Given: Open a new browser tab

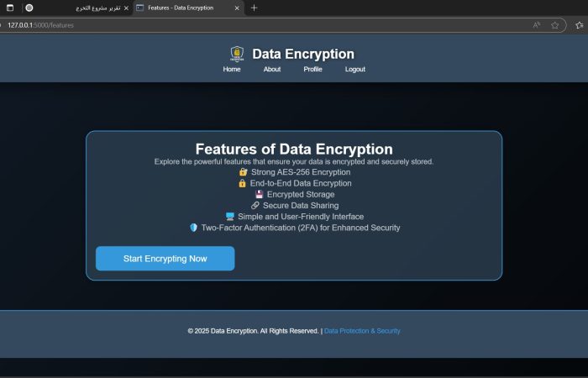Looking at the screenshot, I should pyautogui.click(x=254, y=8).
